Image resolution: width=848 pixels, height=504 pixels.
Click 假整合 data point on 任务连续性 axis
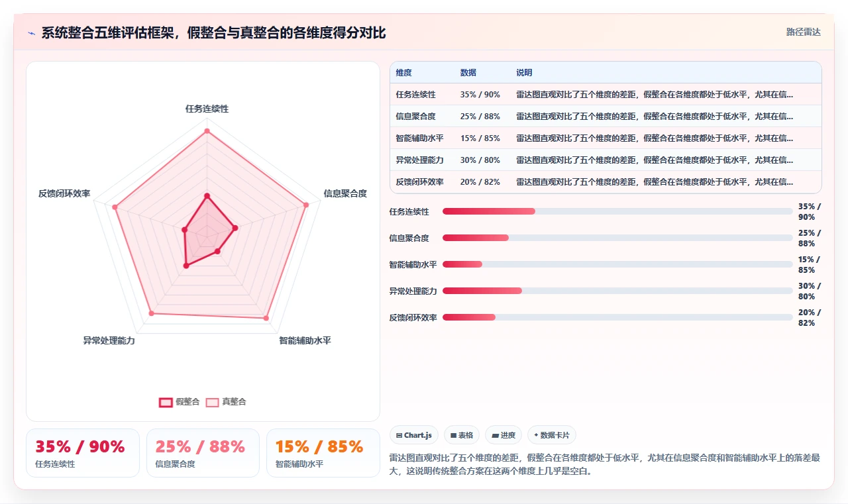pos(207,195)
